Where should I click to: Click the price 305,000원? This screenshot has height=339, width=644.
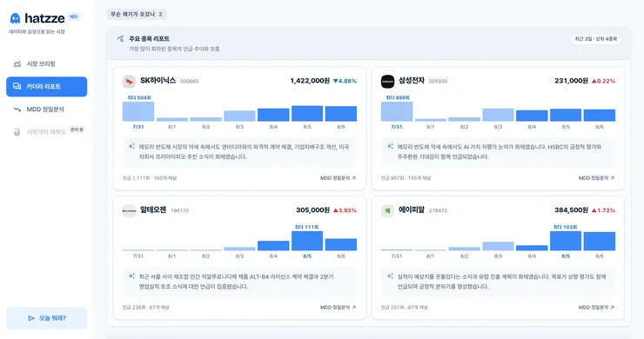[x=313, y=210]
